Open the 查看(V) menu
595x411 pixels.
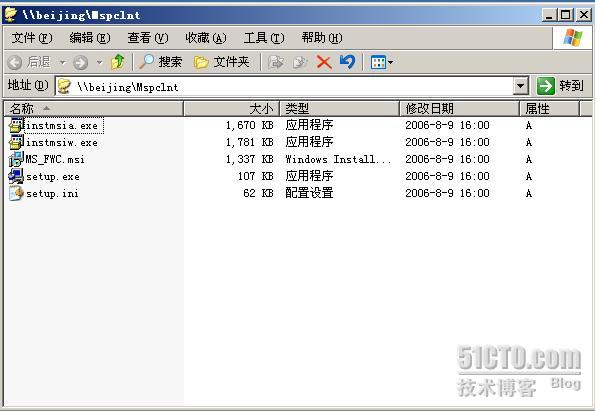tap(148, 38)
